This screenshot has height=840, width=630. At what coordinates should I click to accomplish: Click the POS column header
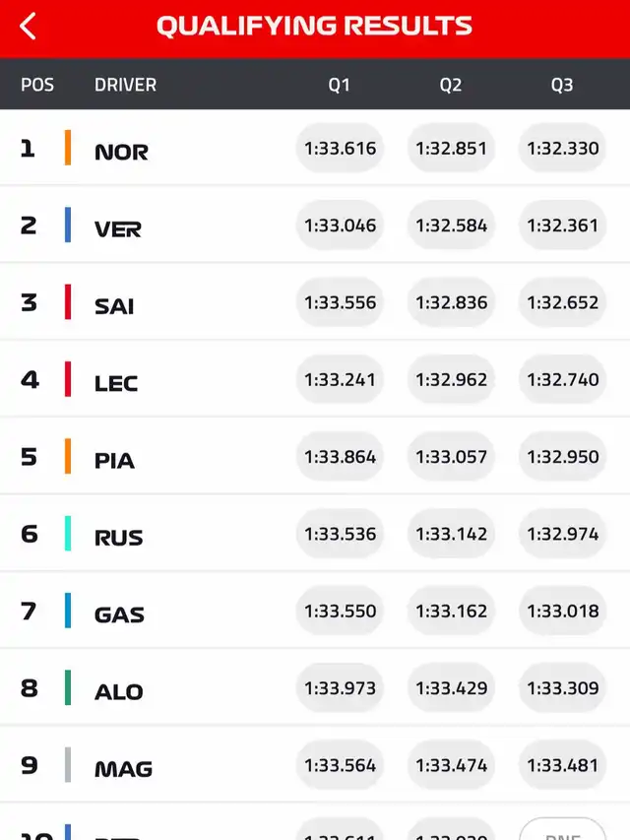(x=37, y=85)
